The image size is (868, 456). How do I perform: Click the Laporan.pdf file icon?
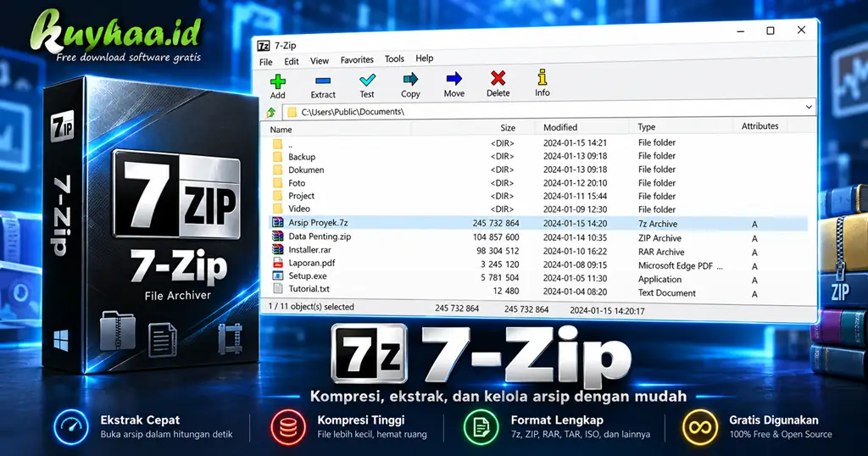point(278,263)
